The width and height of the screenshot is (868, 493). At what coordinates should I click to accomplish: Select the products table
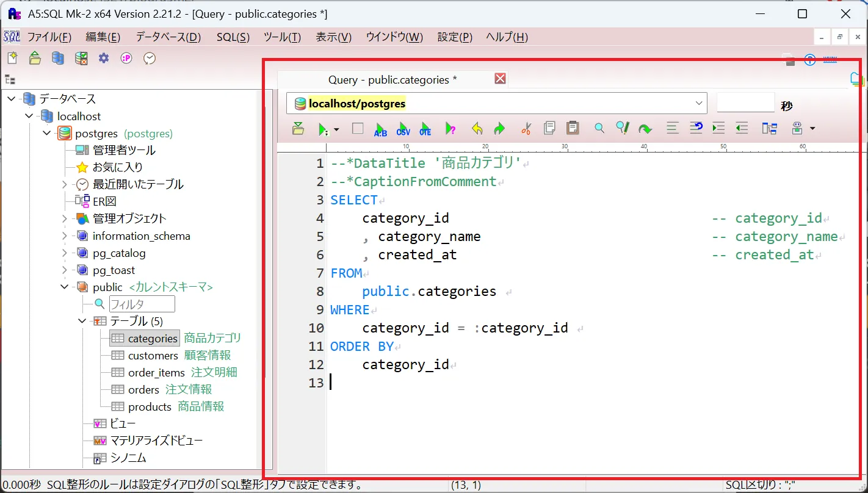pyautogui.click(x=150, y=406)
